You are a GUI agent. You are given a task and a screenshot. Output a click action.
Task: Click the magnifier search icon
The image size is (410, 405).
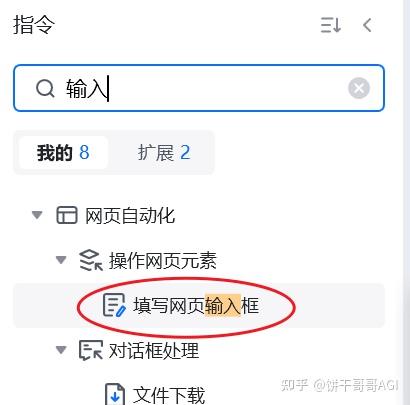45,88
